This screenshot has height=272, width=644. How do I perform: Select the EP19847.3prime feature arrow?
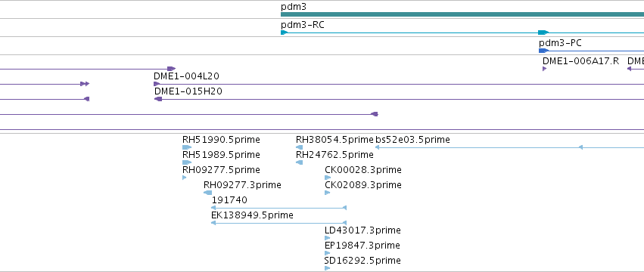point(328,253)
